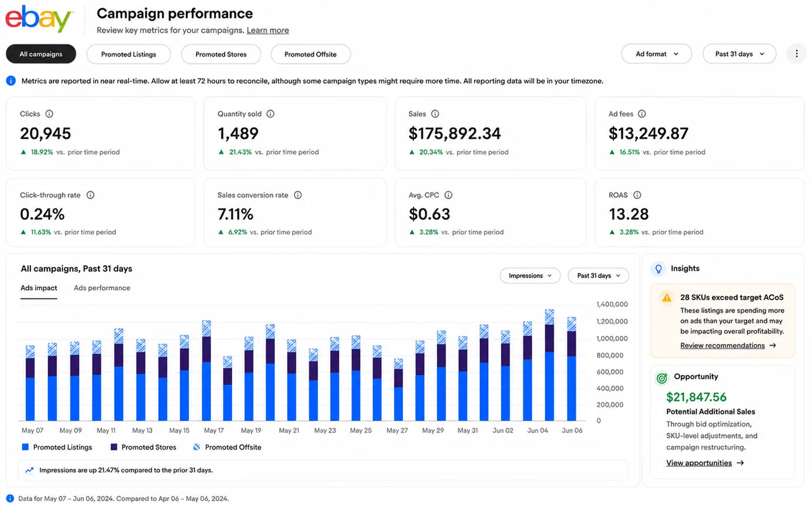Image resolution: width=812 pixels, height=508 pixels.
Task: Toggle the Promoted Listings legend swatch
Action: 25,447
